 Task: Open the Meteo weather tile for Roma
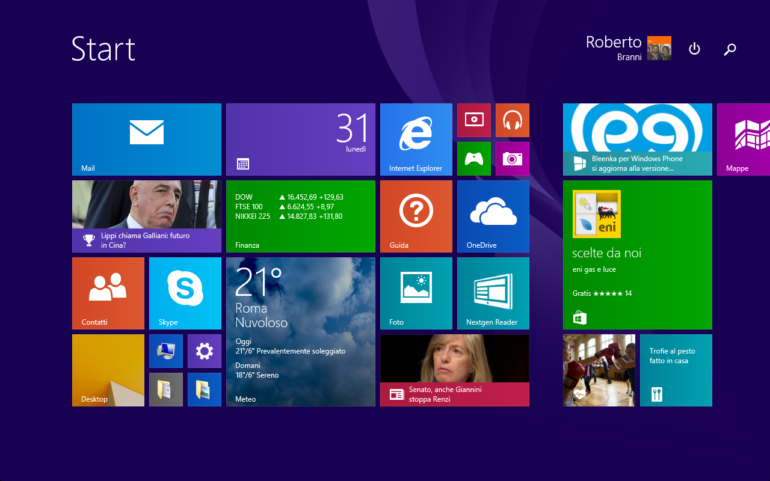(x=301, y=332)
